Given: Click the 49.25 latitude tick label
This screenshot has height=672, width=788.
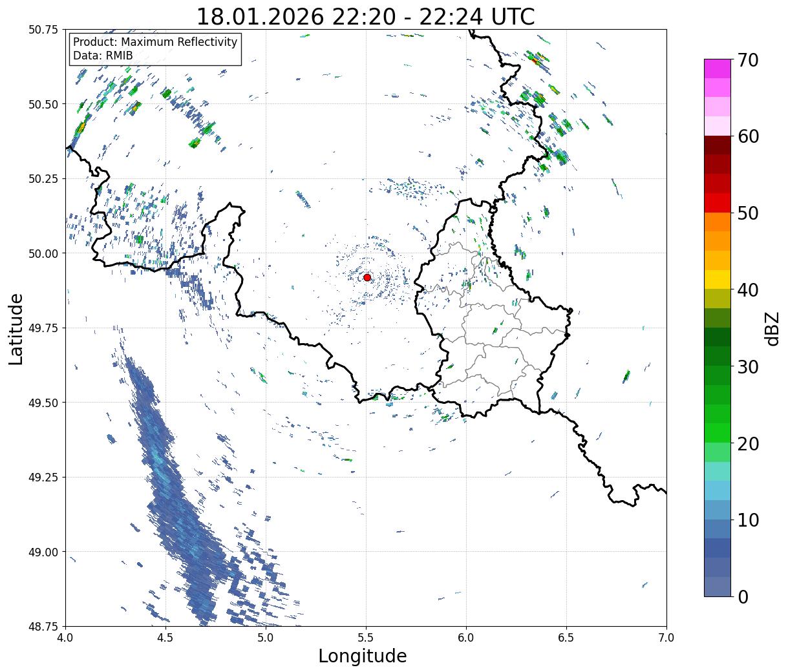Looking at the screenshot, I should 43,478.
